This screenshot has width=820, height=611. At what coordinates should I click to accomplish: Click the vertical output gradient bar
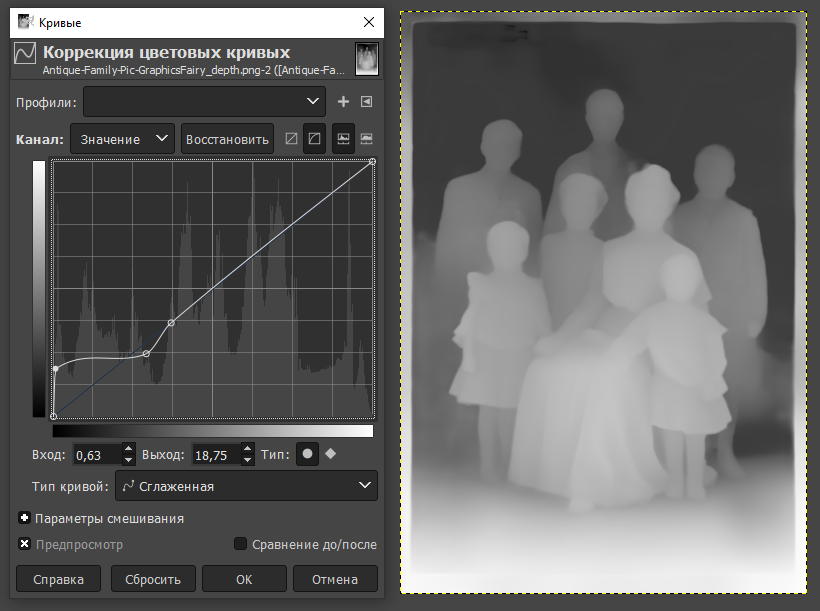[x=39, y=289]
